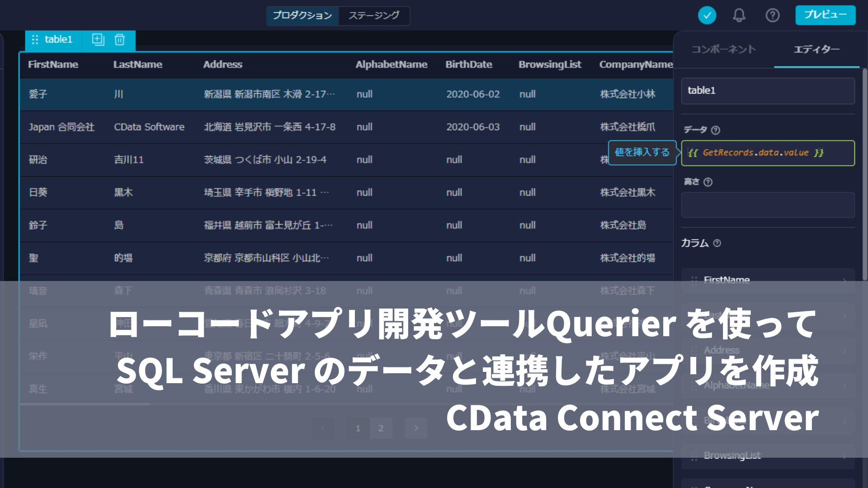
Task: Click the notification bell icon
Action: (739, 15)
